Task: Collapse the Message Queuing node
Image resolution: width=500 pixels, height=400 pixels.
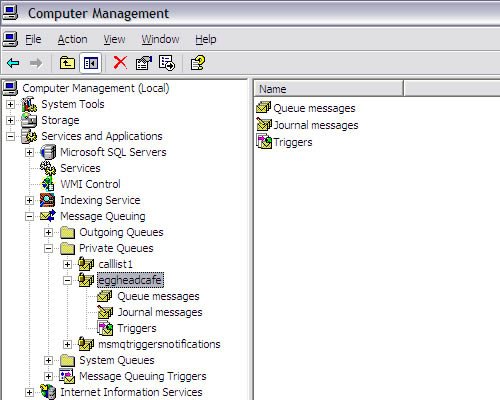Action: pos(29,217)
